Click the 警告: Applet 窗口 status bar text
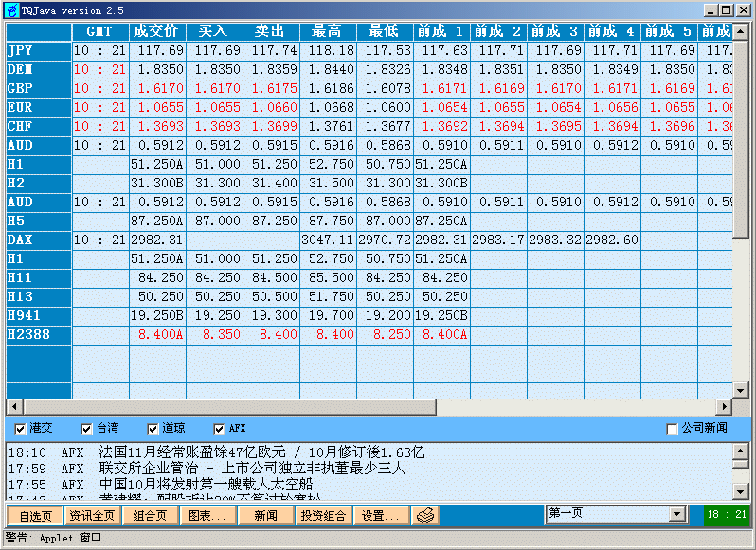This screenshot has width=756, height=550. (x=53, y=538)
